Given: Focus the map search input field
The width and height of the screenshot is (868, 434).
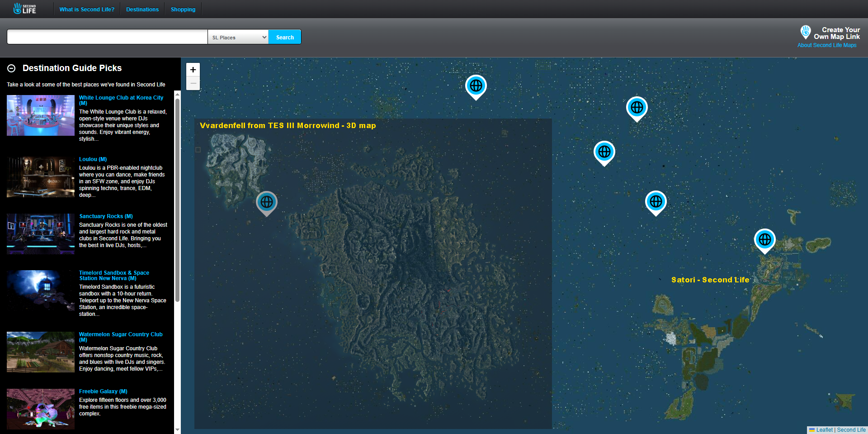Looking at the screenshot, I should [x=107, y=37].
